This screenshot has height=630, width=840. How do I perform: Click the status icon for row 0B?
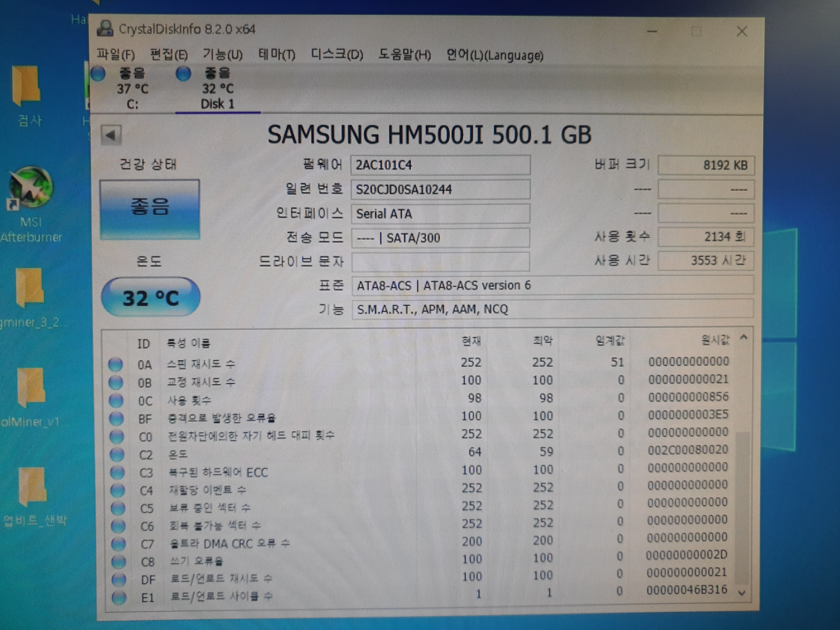(x=116, y=382)
